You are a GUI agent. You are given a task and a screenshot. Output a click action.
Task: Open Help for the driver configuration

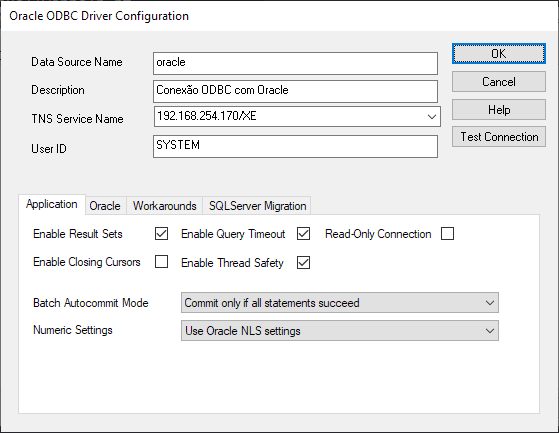499,109
